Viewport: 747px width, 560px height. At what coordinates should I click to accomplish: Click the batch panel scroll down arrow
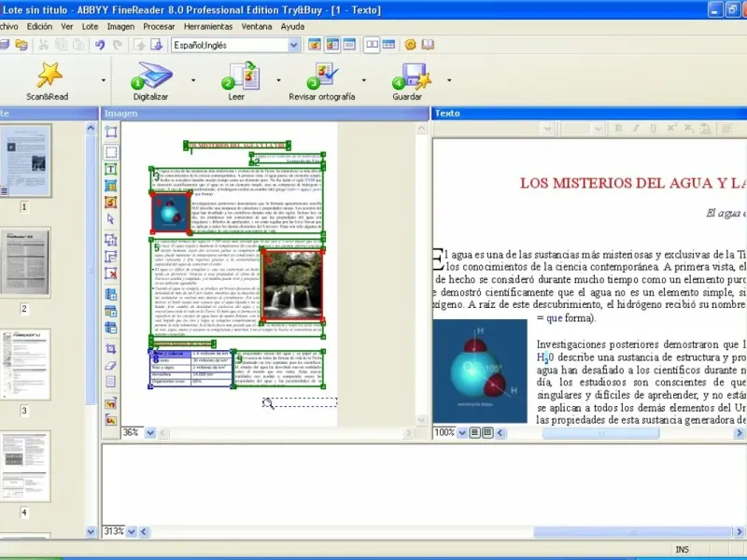(x=91, y=531)
